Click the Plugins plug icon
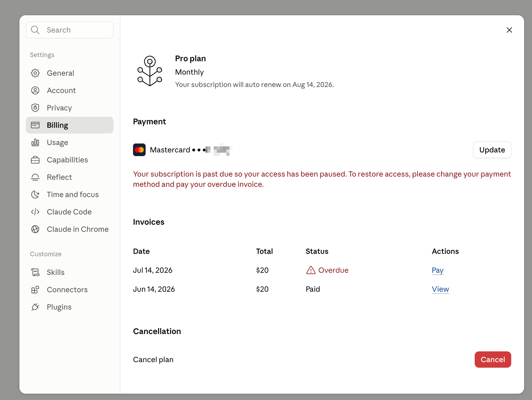The height and width of the screenshot is (400, 532). click(x=35, y=307)
